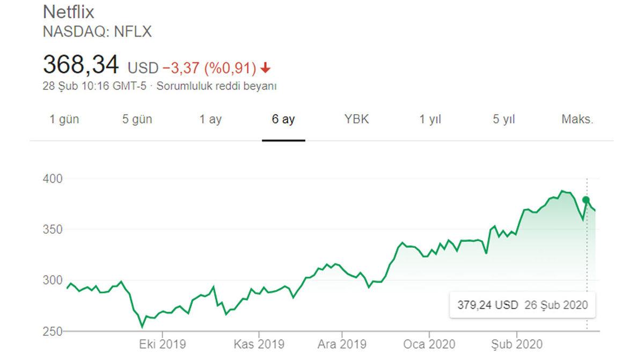Screen dimensions: 644x362
Task: Open maximum history with "Maks." tab
Action: 577,120
